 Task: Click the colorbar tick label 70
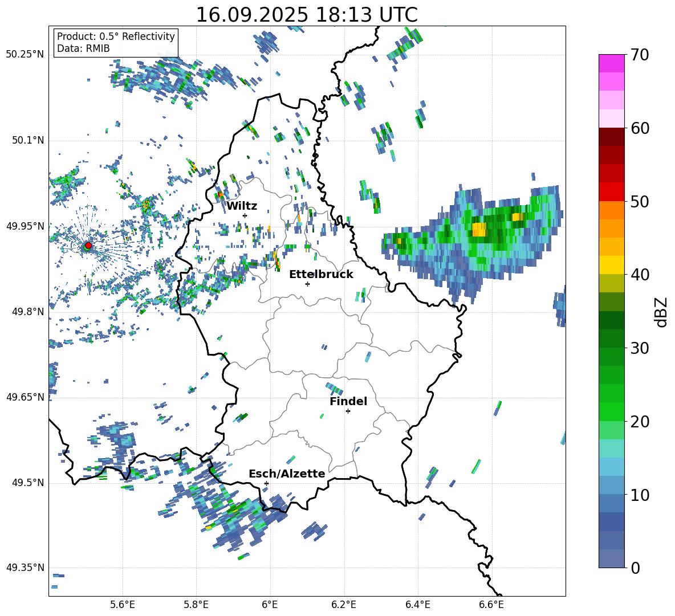tap(640, 55)
